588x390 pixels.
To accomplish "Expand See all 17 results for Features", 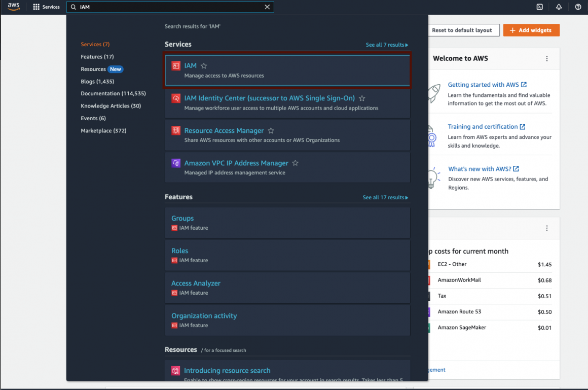I will click(385, 197).
